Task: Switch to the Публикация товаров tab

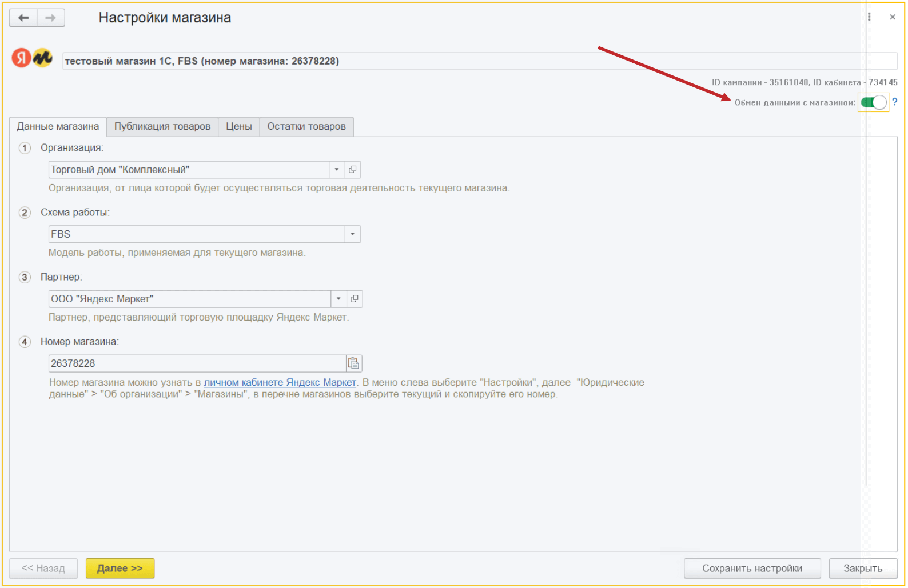Action: pos(162,126)
